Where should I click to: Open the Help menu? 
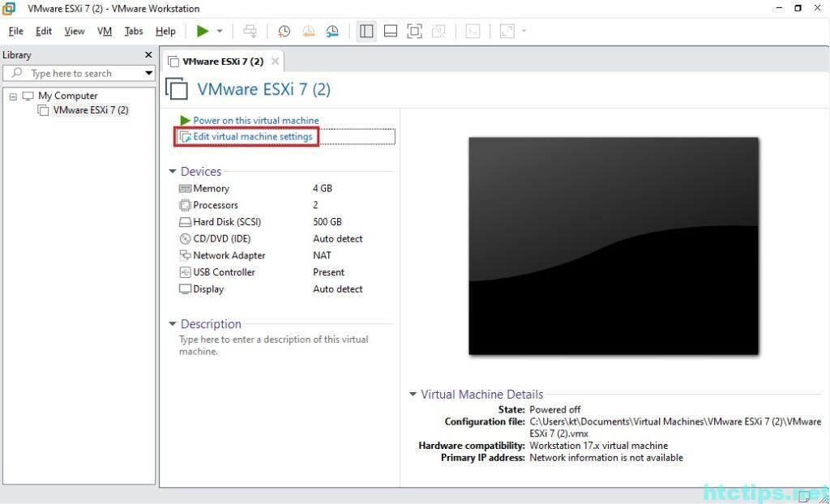[x=165, y=32]
